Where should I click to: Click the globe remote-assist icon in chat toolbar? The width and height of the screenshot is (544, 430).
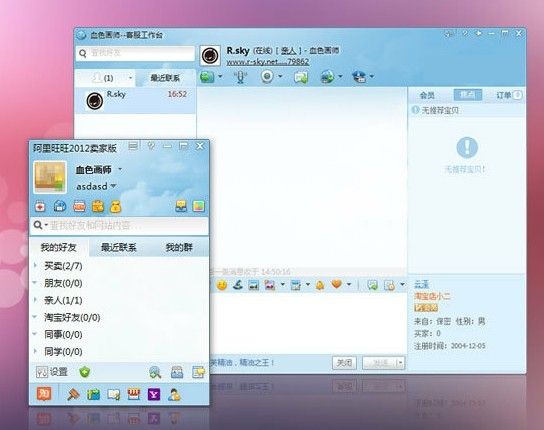[327, 77]
